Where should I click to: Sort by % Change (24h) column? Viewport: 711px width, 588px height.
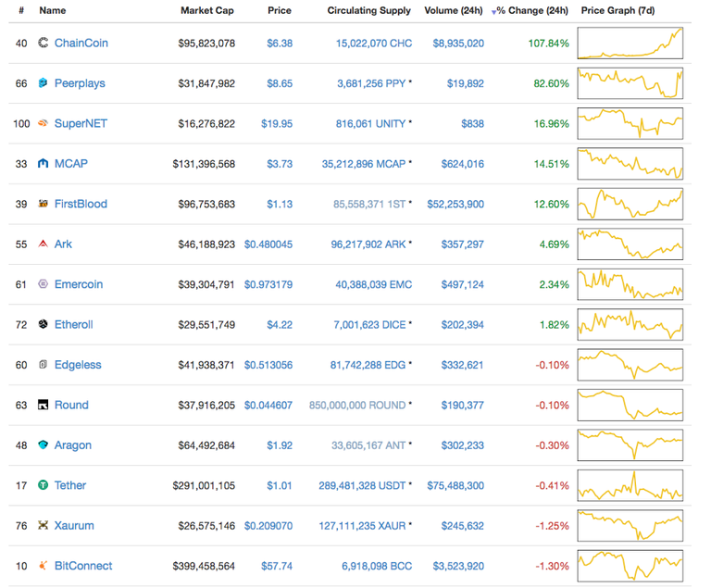[532, 10]
